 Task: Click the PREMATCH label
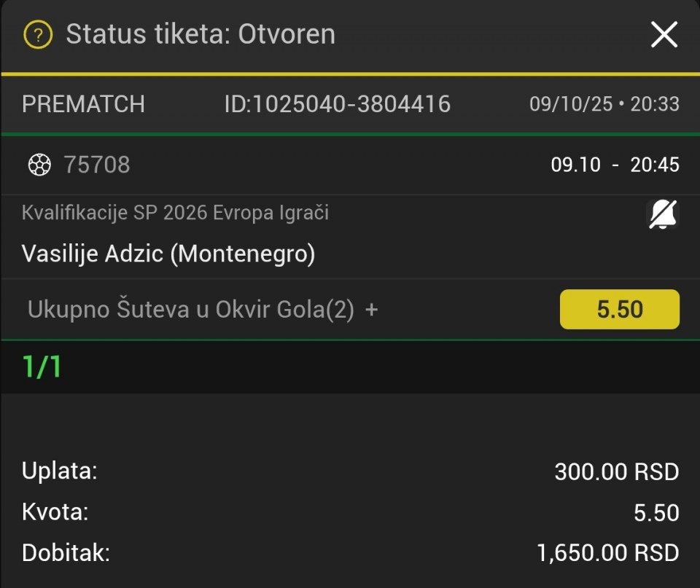(x=83, y=104)
